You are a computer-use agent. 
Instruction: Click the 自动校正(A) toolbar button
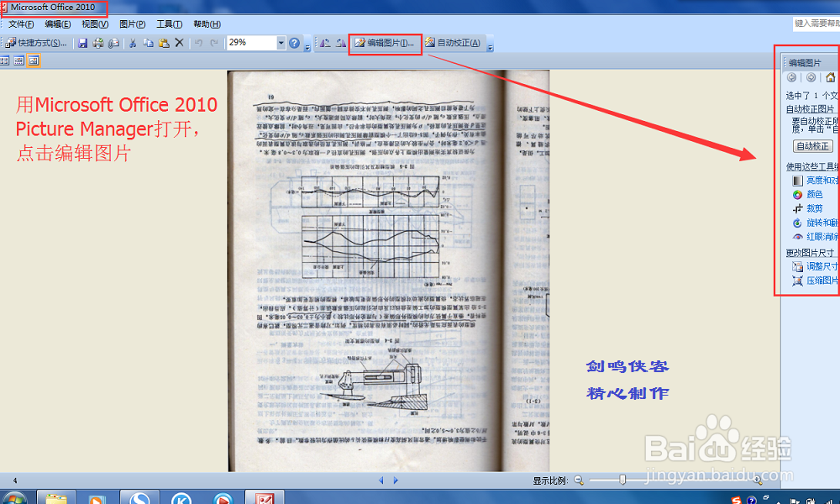point(454,43)
